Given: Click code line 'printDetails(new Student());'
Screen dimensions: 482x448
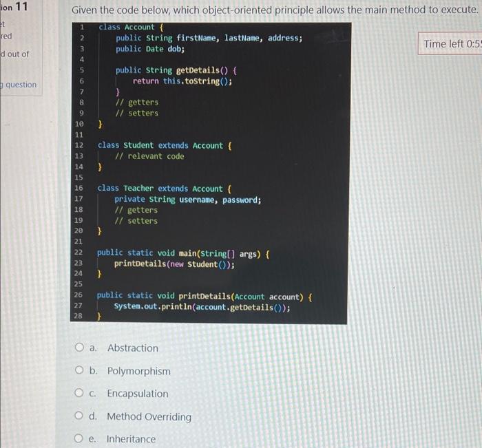Looking at the screenshot, I should coord(174,264).
